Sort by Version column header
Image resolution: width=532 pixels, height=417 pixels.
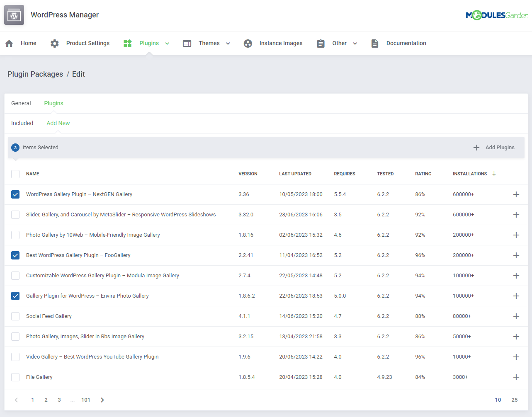pos(248,174)
